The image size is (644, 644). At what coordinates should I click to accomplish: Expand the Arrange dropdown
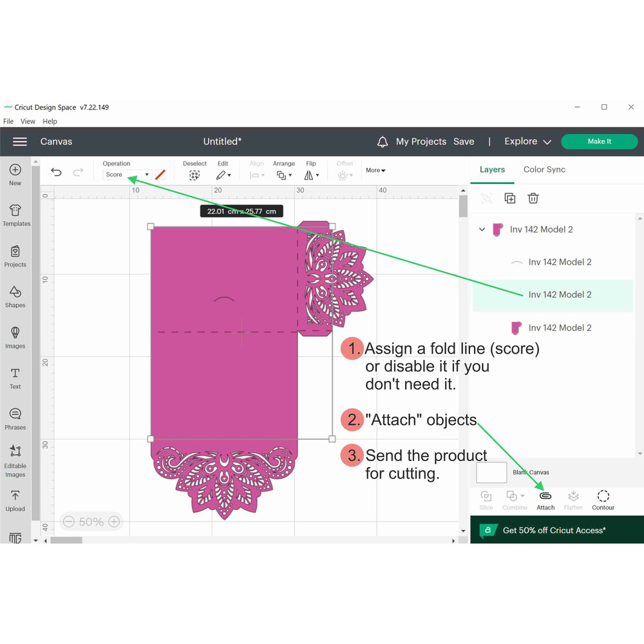coord(283,175)
